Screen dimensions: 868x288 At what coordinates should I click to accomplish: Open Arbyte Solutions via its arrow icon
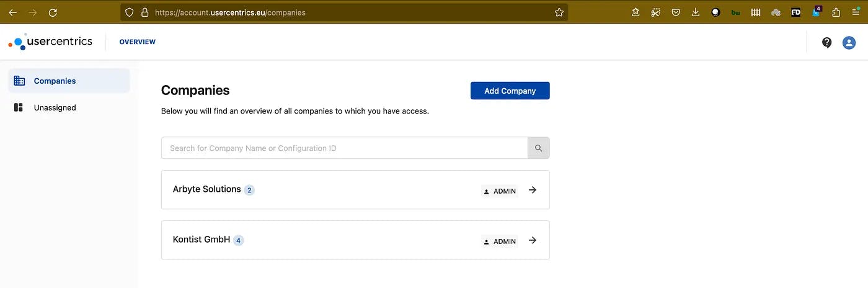[533, 190]
